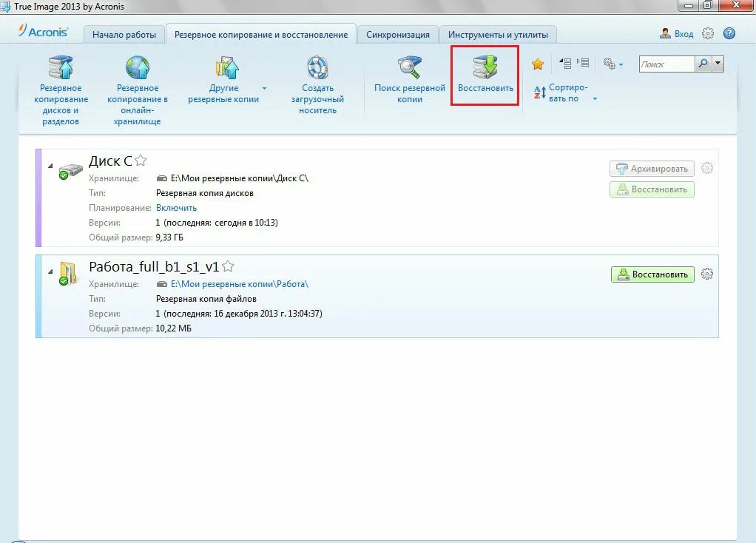Image resolution: width=756 pixels, height=543 pixels.
Task: Collapse the Работа_full_b1_s1_v1 backup entry
Action: (x=50, y=271)
